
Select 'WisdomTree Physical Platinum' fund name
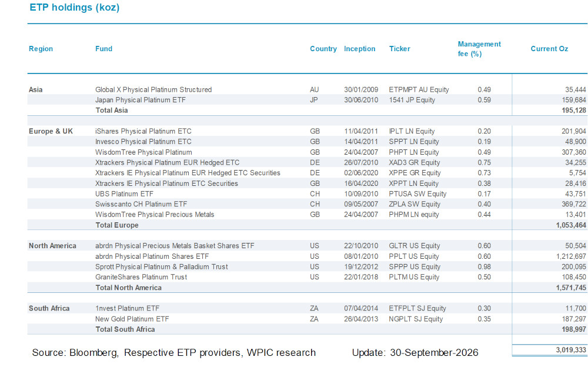143,152
